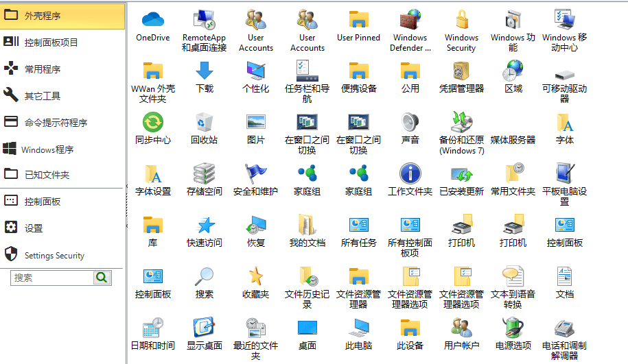The height and width of the screenshot is (364, 628).
Task: Click the 搜索 text input field
Action: point(51,278)
